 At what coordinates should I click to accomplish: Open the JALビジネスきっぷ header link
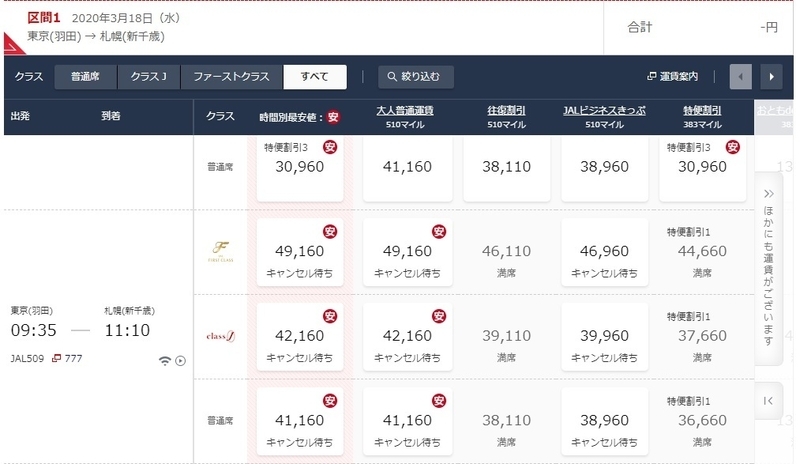pyautogui.click(x=604, y=111)
